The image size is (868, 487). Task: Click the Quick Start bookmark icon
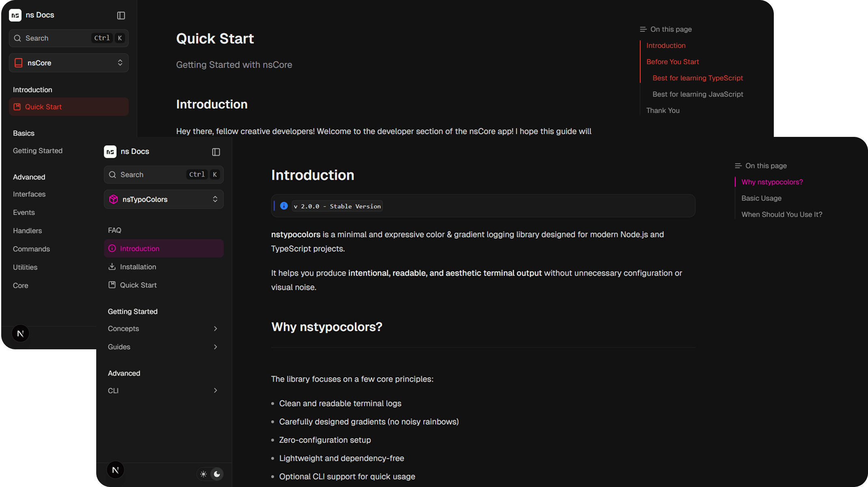click(x=17, y=106)
